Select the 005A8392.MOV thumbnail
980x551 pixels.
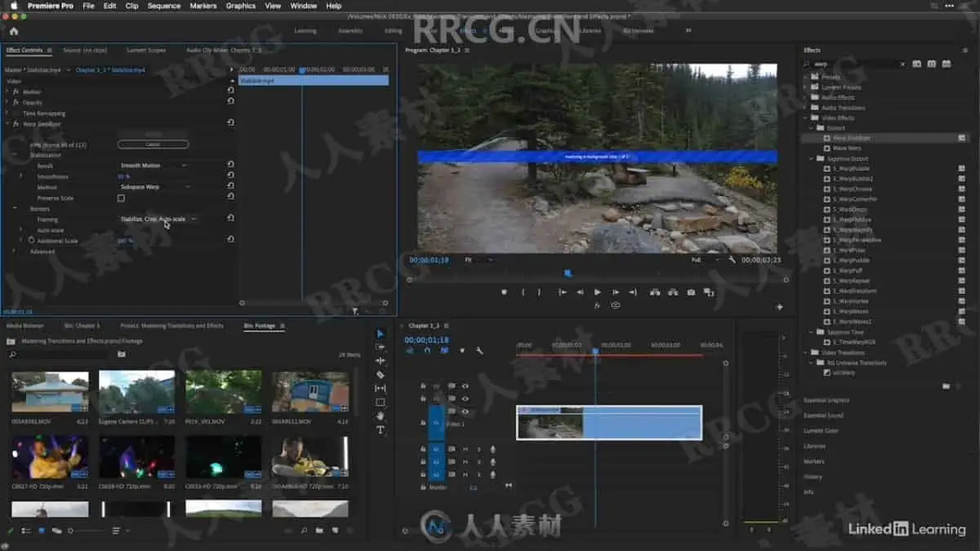coord(50,392)
